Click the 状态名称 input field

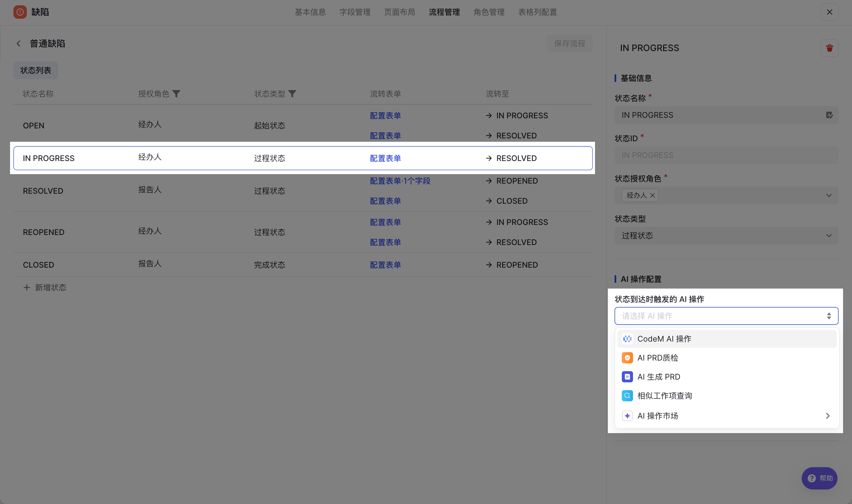point(726,115)
